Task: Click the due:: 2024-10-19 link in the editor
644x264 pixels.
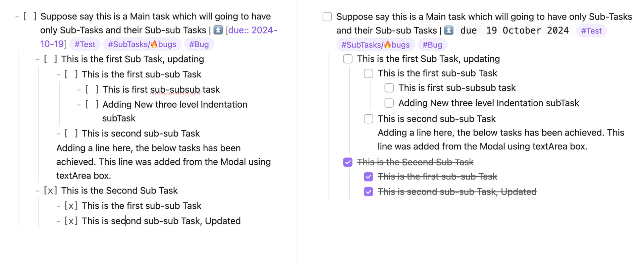Action: pos(252,30)
